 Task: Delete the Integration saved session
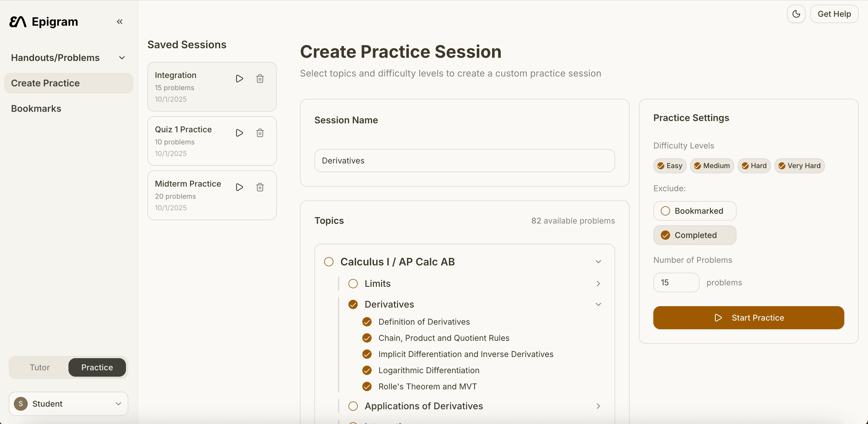pos(260,79)
